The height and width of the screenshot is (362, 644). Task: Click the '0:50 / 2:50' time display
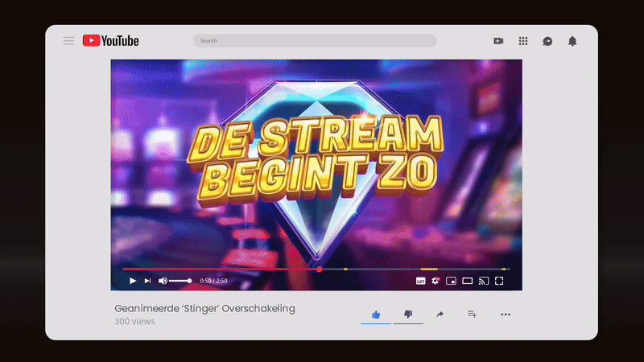[x=213, y=281]
